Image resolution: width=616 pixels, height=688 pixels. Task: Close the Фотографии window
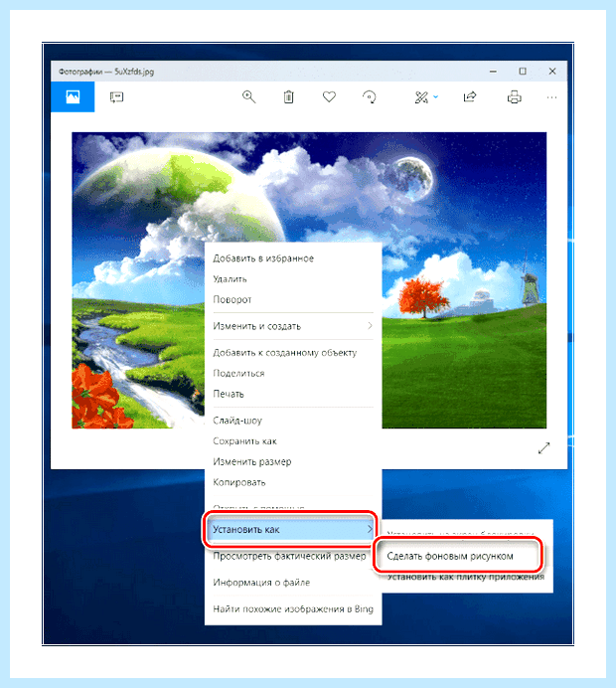pyautogui.click(x=552, y=71)
